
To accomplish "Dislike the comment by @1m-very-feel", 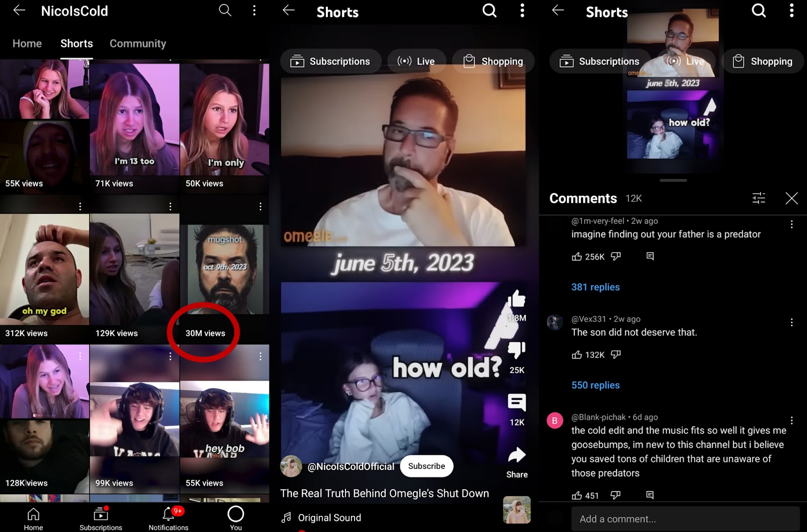I will coord(615,257).
